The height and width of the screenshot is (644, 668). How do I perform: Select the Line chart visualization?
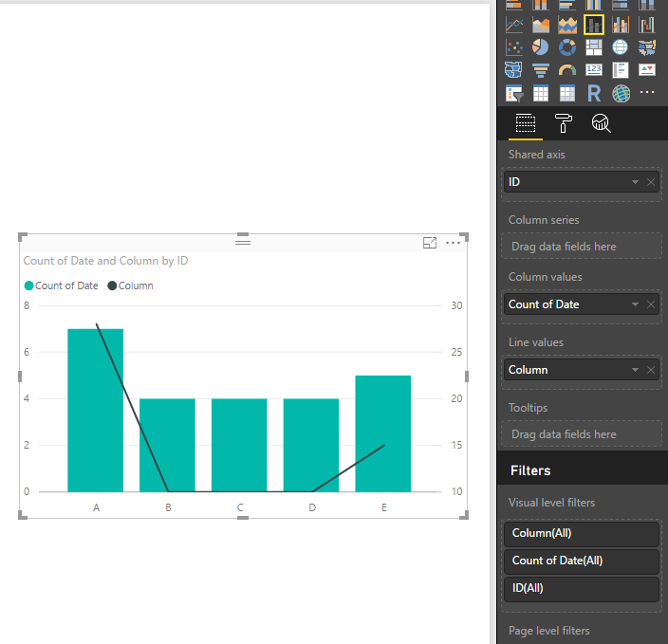tap(514, 25)
